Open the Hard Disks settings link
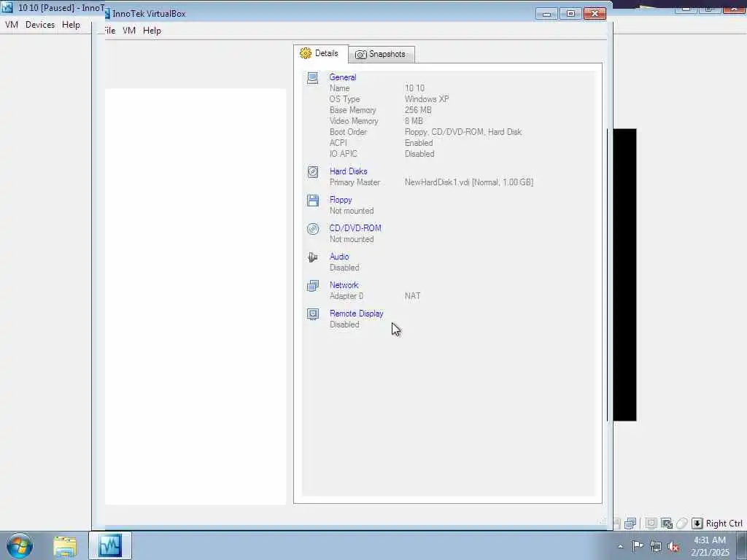This screenshot has width=747, height=560. tap(348, 171)
